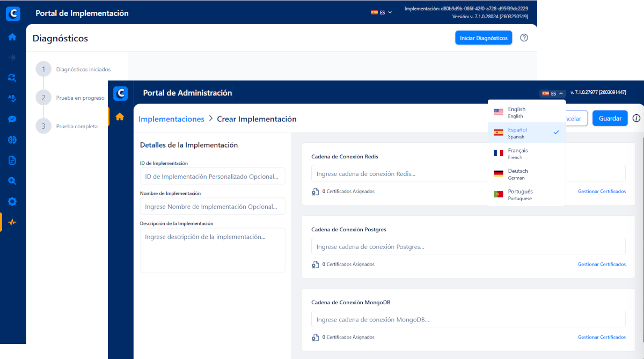The width and height of the screenshot is (644, 359).
Task: Select the spell-check (AB) sidebar icon
Action: (12, 98)
